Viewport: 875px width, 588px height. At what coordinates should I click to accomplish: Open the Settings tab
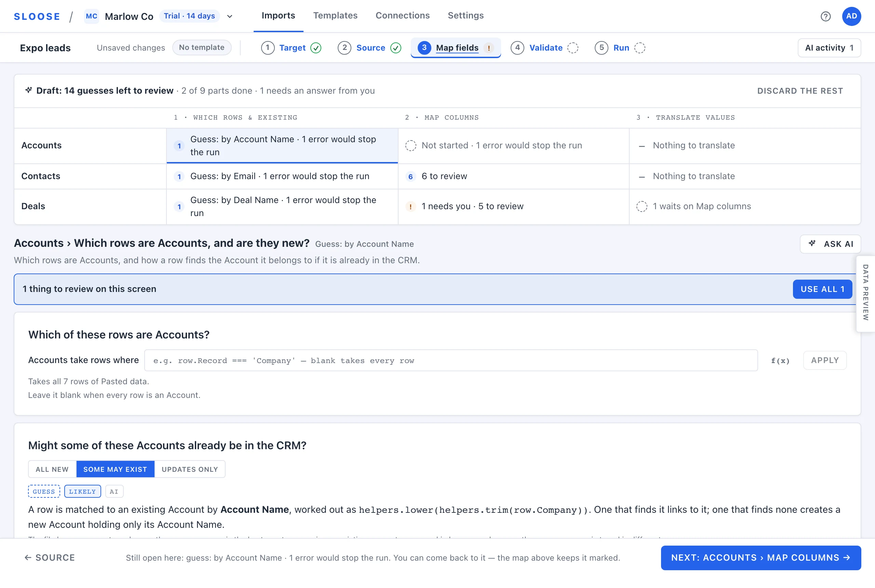click(466, 15)
